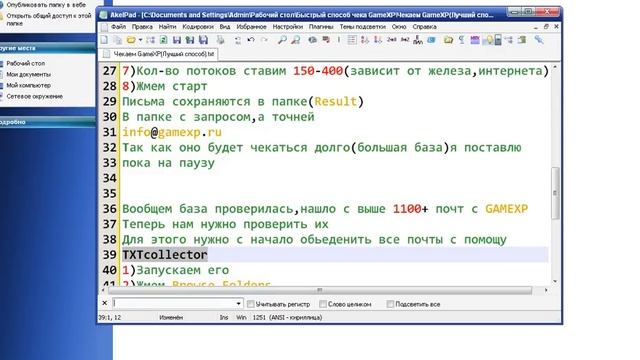Select the Чекаем GameXP(Лучший способ).txt tab
Viewport: 640px width, 360px height.
(x=159, y=54)
